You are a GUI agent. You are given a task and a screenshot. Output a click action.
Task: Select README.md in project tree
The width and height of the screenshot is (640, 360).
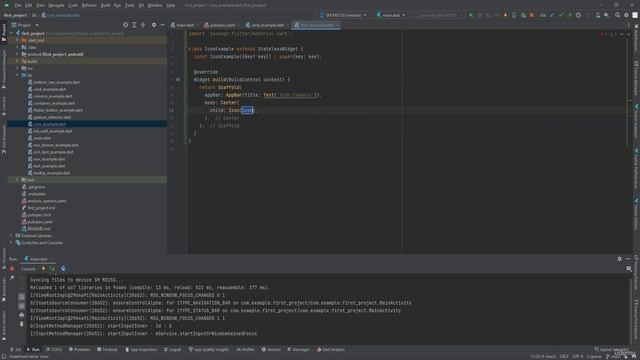(x=39, y=229)
